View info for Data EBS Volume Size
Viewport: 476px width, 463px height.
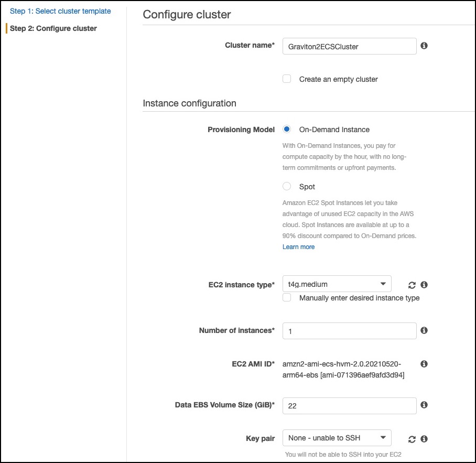[x=424, y=405]
